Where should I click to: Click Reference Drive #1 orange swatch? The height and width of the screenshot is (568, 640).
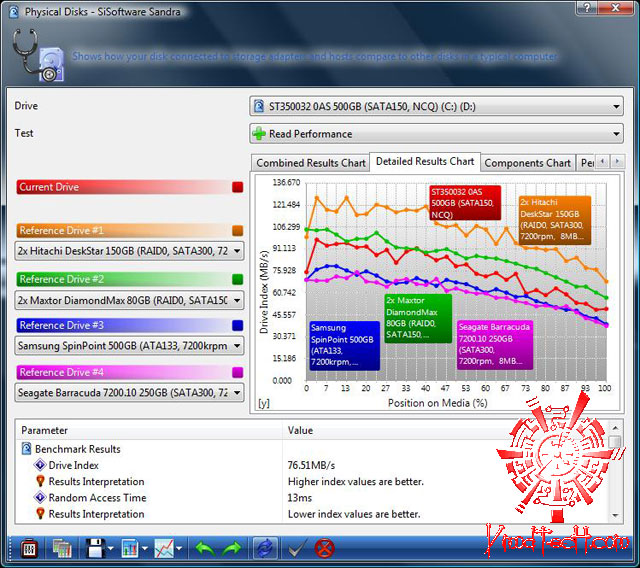point(238,231)
